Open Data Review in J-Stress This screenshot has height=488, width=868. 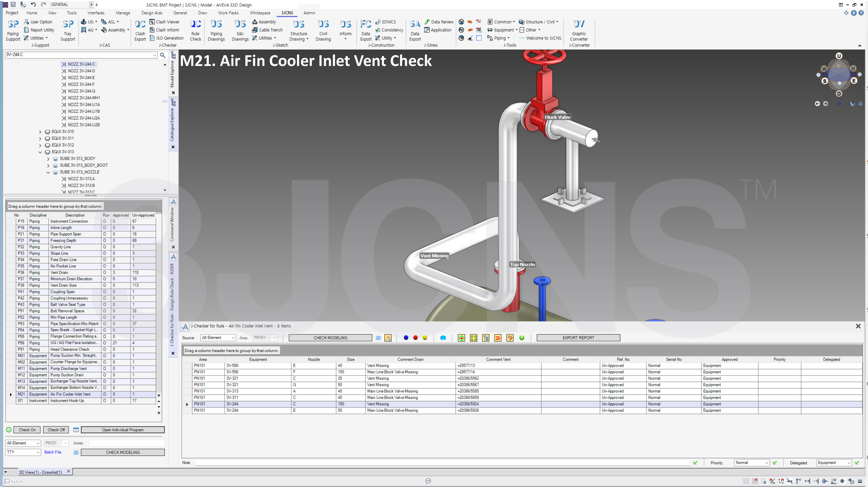click(439, 22)
